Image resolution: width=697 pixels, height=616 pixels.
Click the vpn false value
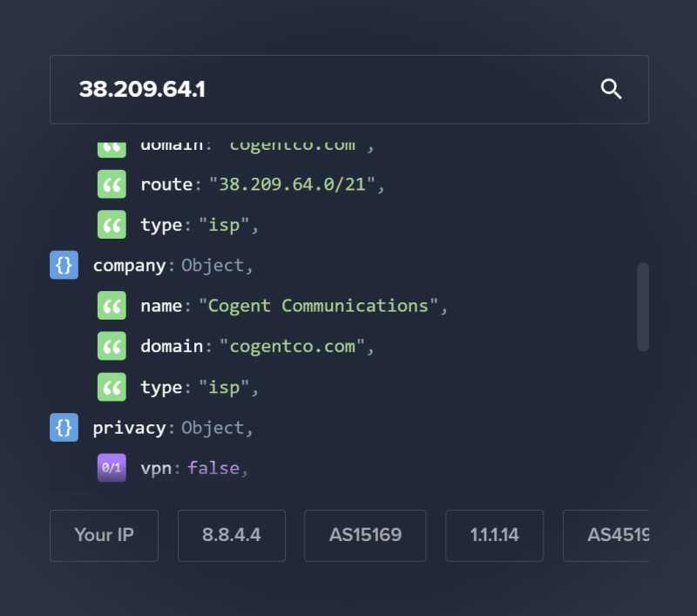(x=213, y=468)
